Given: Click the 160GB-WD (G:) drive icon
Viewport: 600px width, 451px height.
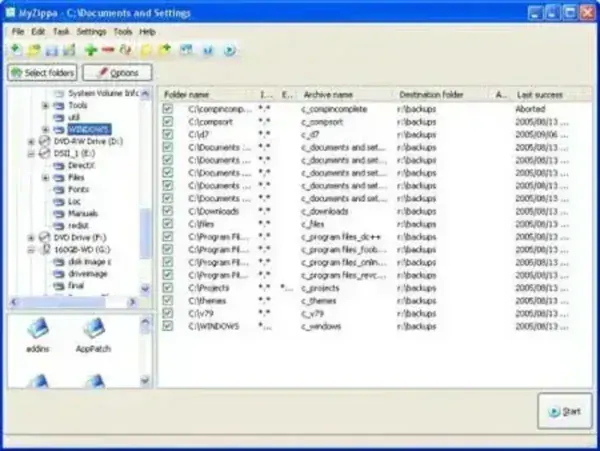Looking at the screenshot, I should pos(46,249).
